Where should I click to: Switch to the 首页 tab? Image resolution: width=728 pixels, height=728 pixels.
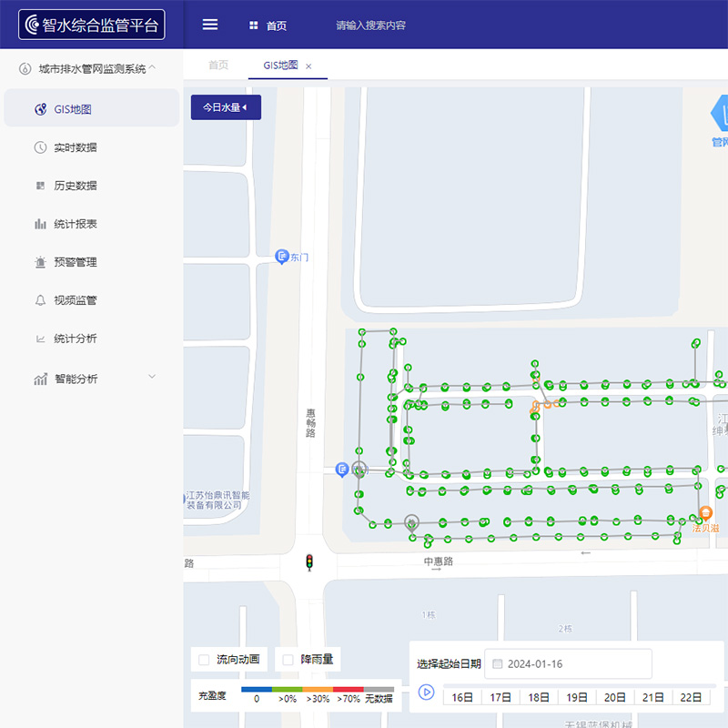pyautogui.click(x=218, y=66)
